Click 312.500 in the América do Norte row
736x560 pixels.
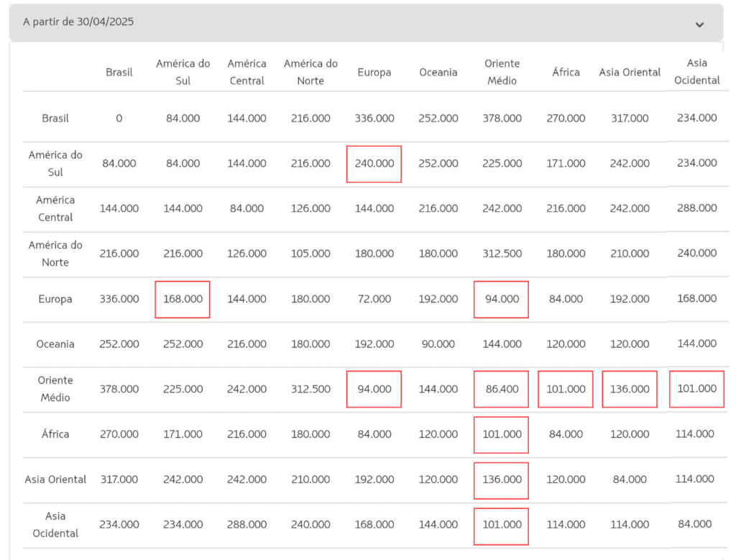tap(502, 254)
